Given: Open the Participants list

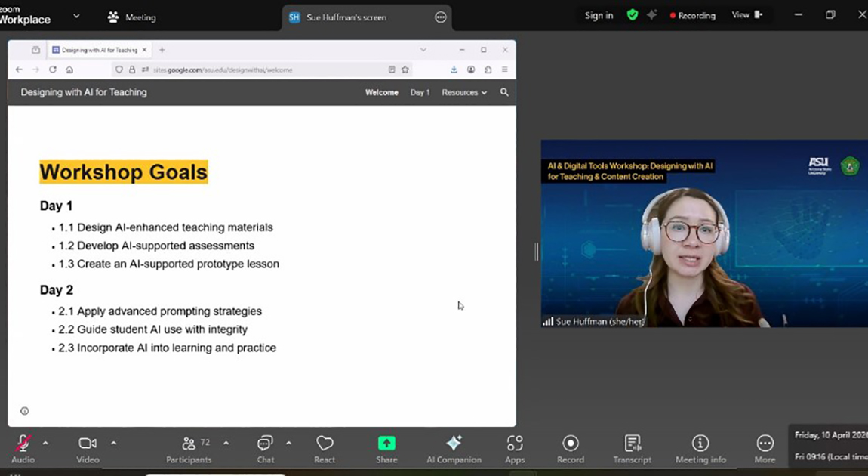Looking at the screenshot, I should (189, 449).
